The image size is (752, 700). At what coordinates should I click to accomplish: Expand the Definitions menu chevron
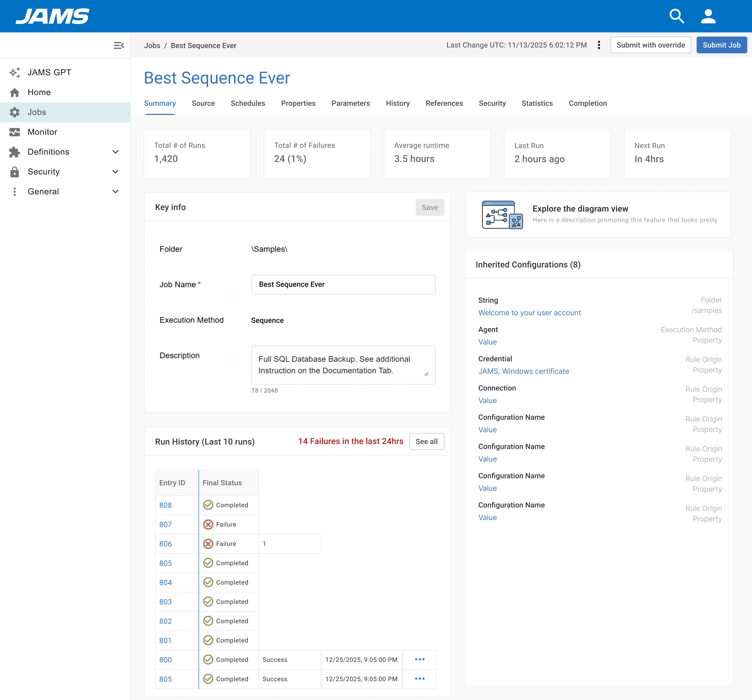(x=115, y=152)
